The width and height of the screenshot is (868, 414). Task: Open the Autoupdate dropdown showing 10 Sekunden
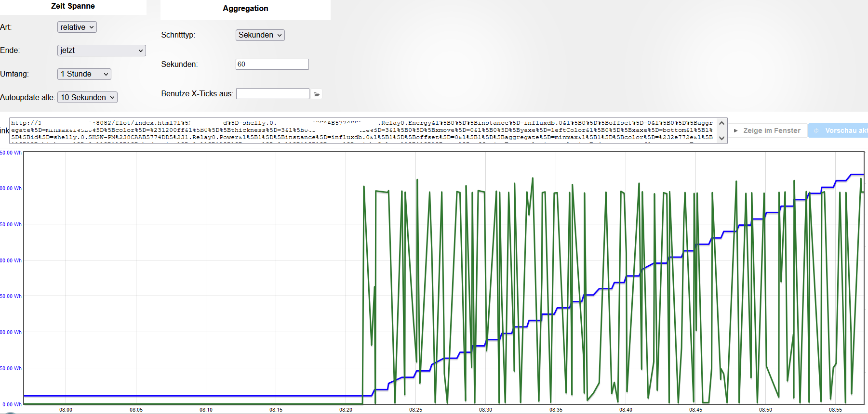(87, 97)
